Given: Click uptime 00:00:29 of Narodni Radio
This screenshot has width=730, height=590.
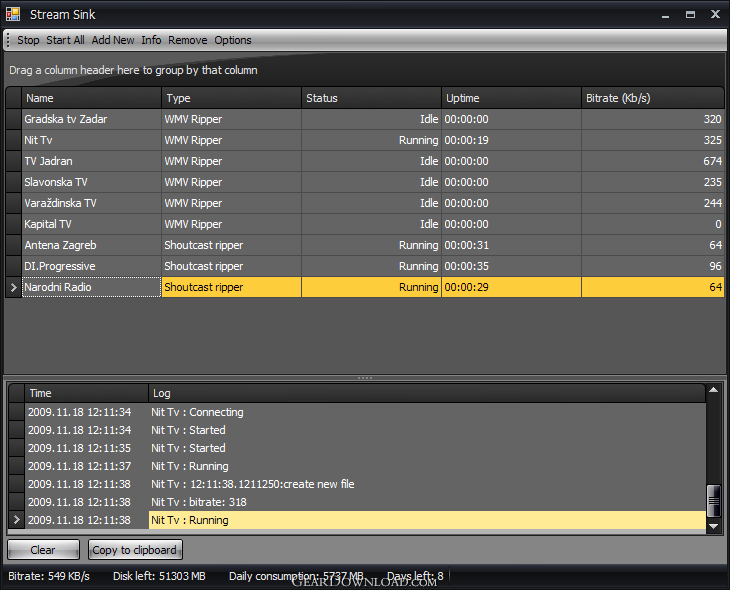Looking at the screenshot, I should (511, 287).
